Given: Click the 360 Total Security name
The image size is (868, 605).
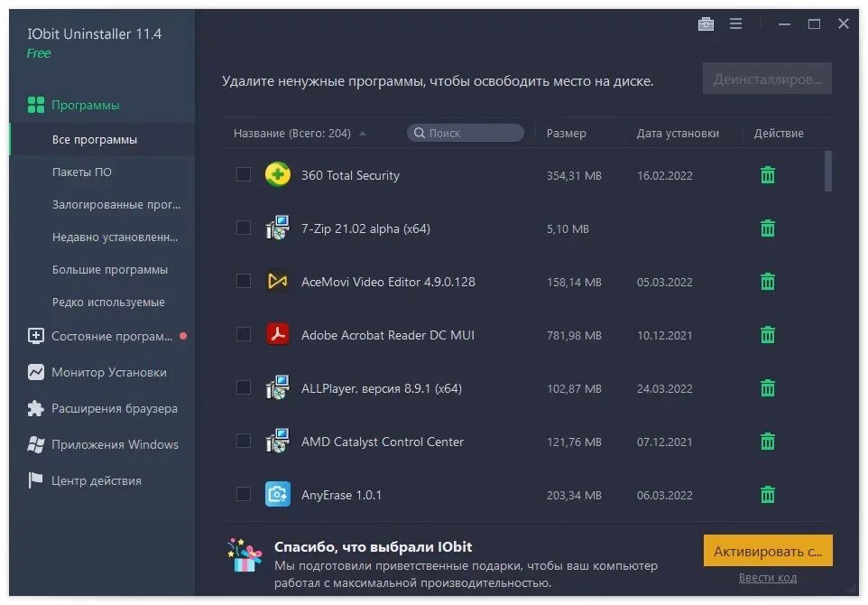Looking at the screenshot, I should coord(350,175).
